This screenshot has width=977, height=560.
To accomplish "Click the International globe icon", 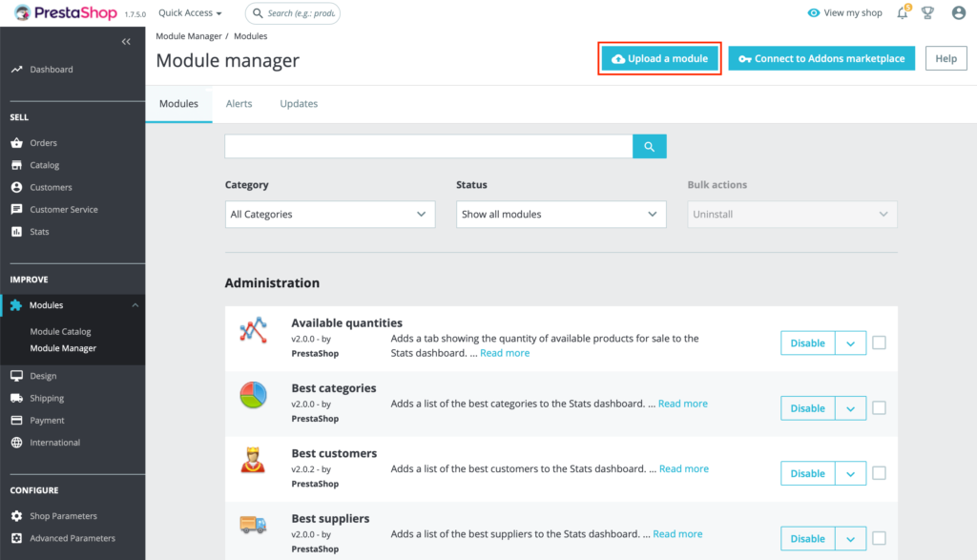I will 17,443.
